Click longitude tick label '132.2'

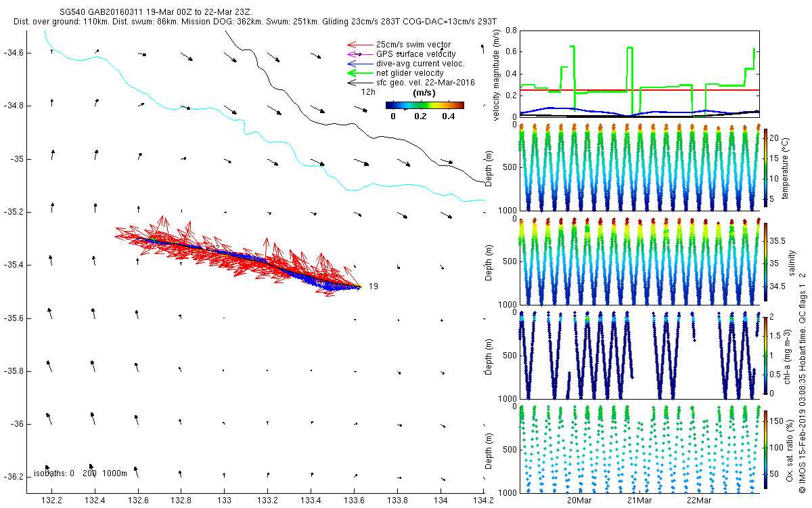pyautogui.click(x=51, y=500)
